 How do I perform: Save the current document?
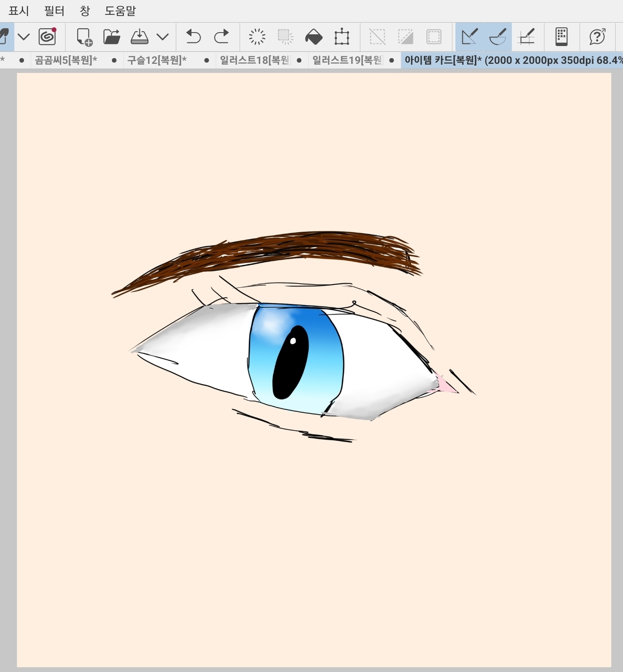[x=139, y=37]
